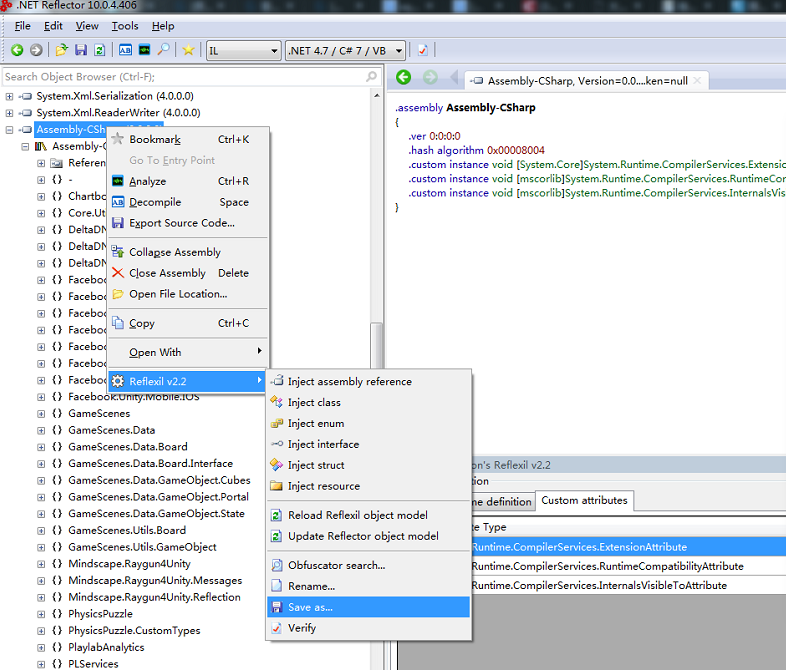The height and width of the screenshot is (670, 786).
Task: Click the Search magnifier toolbar icon
Action: (x=163, y=50)
